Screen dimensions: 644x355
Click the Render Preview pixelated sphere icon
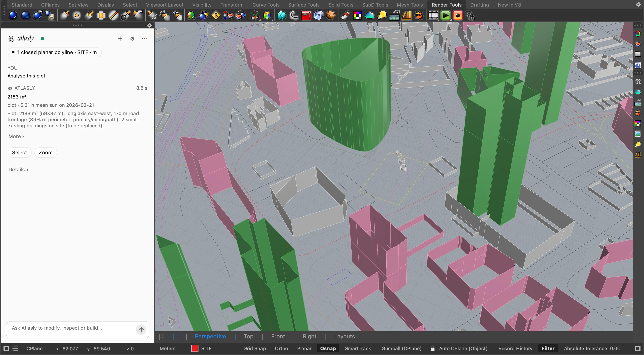pyautogui.click(x=25, y=16)
